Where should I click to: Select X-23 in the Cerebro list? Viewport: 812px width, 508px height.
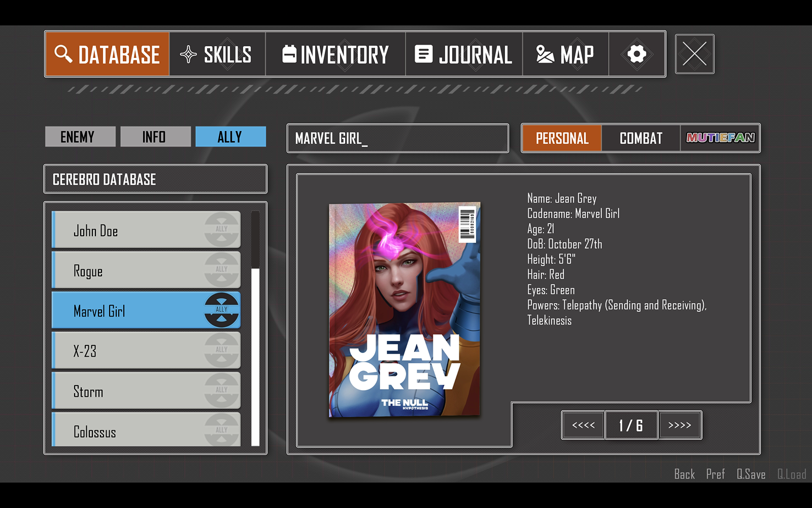146,351
